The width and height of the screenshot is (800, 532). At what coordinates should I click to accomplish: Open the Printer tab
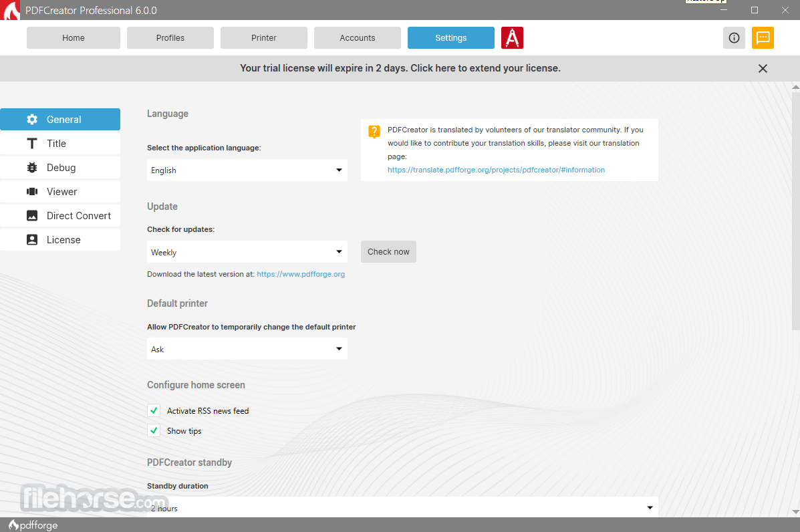point(264,37)
